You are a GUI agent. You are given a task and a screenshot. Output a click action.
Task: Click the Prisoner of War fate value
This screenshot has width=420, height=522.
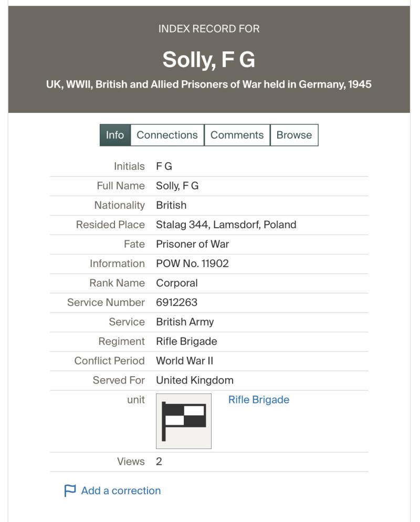(x=193, y=244)
